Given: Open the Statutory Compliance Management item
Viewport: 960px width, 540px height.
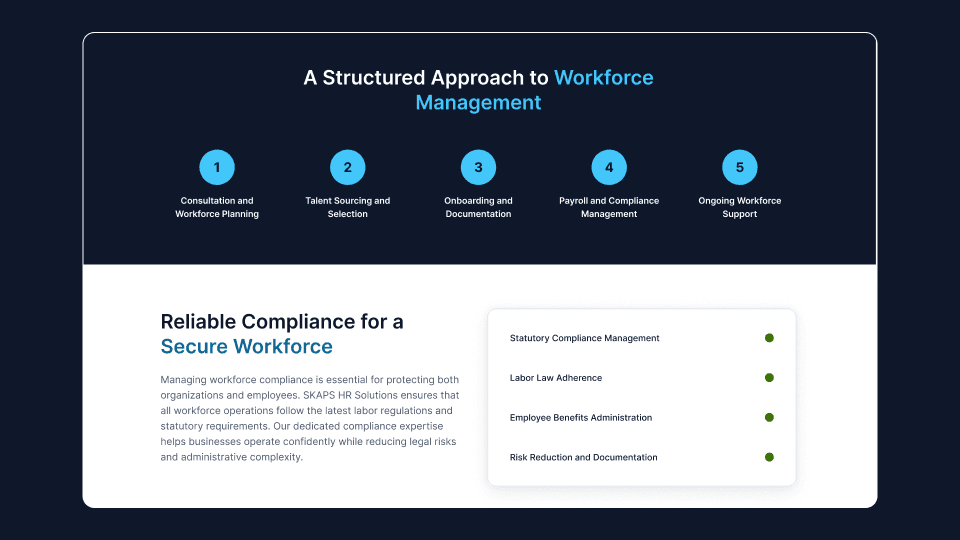Looking at the screenshot, I should pos(584,338).
